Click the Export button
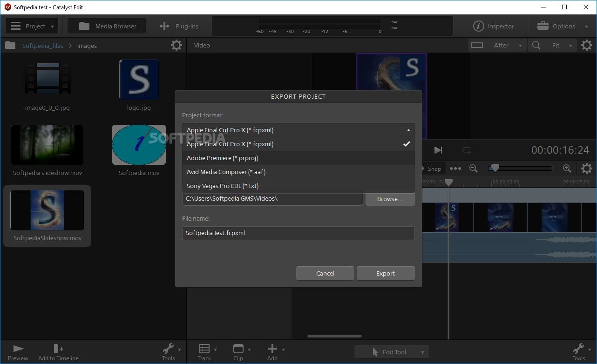 click(386, 273)
